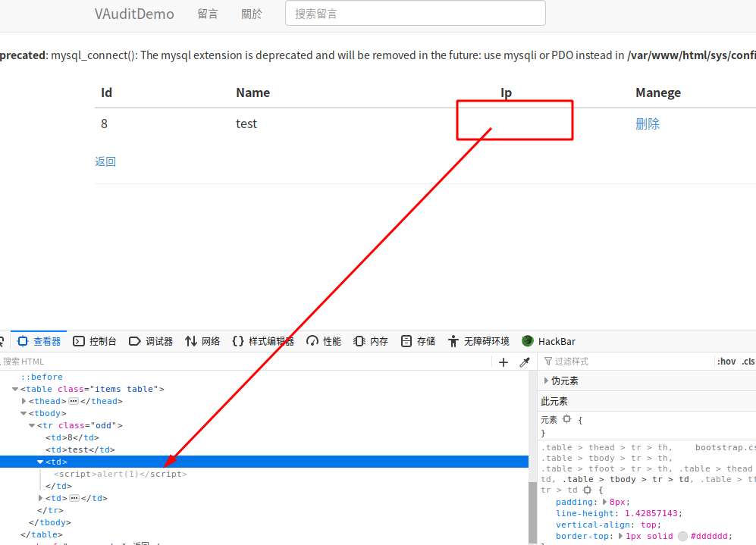This screenshot has width=756, height=545.
Task: Open the Performance (性能) panel
Action: (x=324, y=342)
